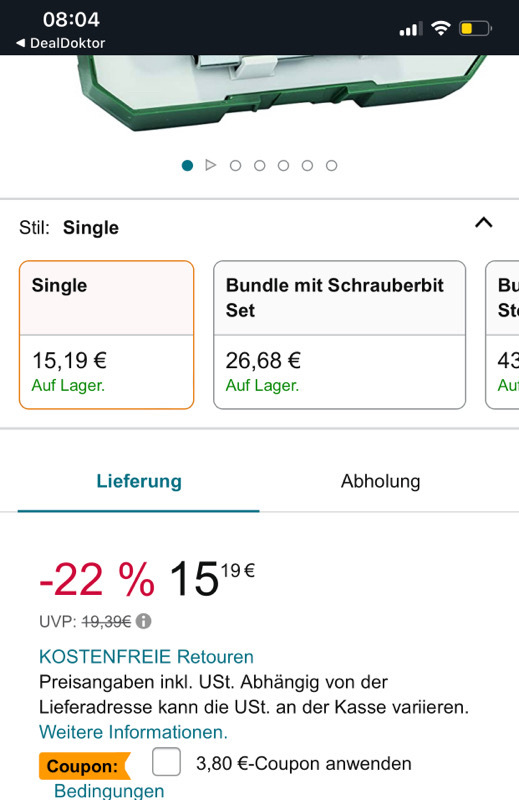The width and height of the screenshot is (519, 800).
Task: Switch to the Lieferung tab
Action: (139, 481)
